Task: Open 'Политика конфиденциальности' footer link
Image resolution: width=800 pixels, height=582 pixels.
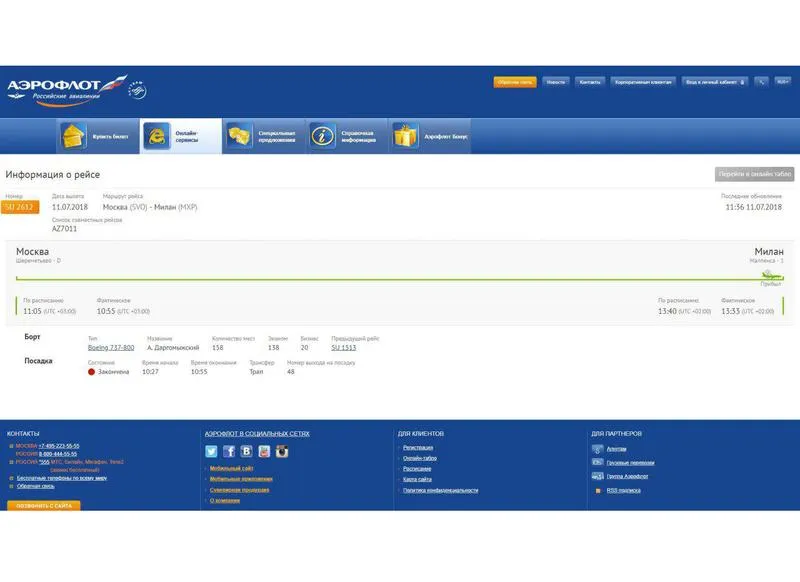Action: (x=440, y=490)
